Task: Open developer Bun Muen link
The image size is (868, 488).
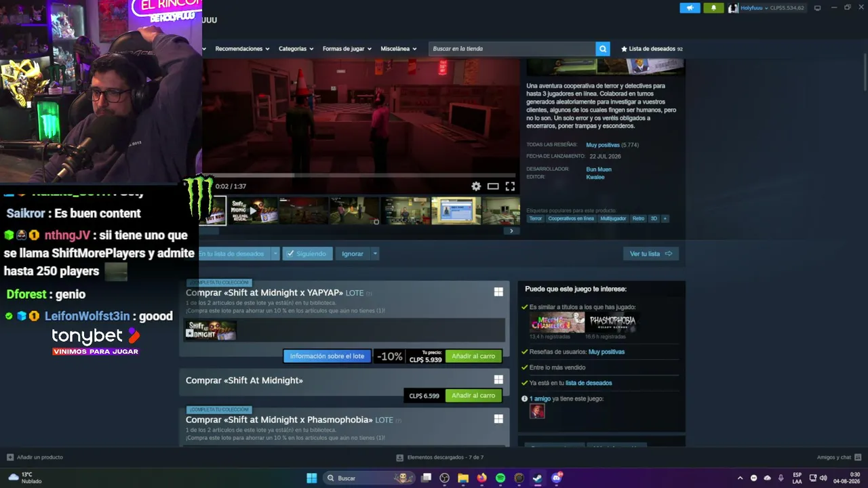Action: (599, 169)
